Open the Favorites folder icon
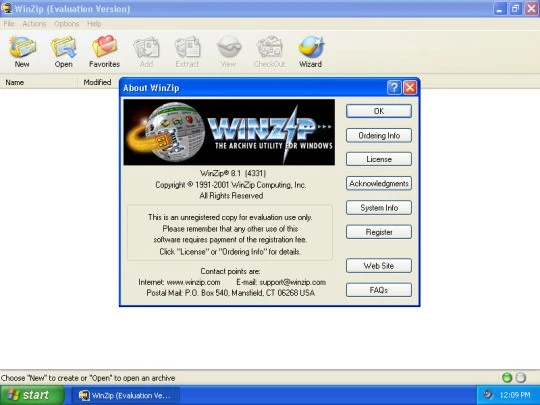This screenshot has width=540, height=405. (104, 51)
